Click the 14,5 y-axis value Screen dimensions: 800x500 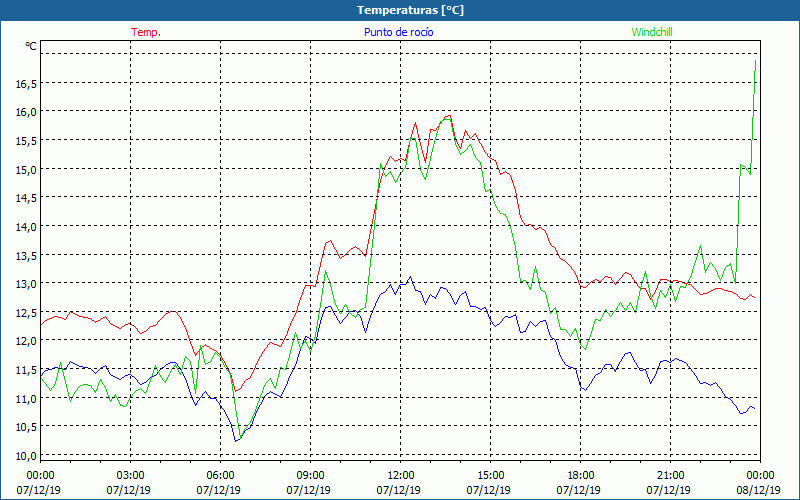coord(26,199)
